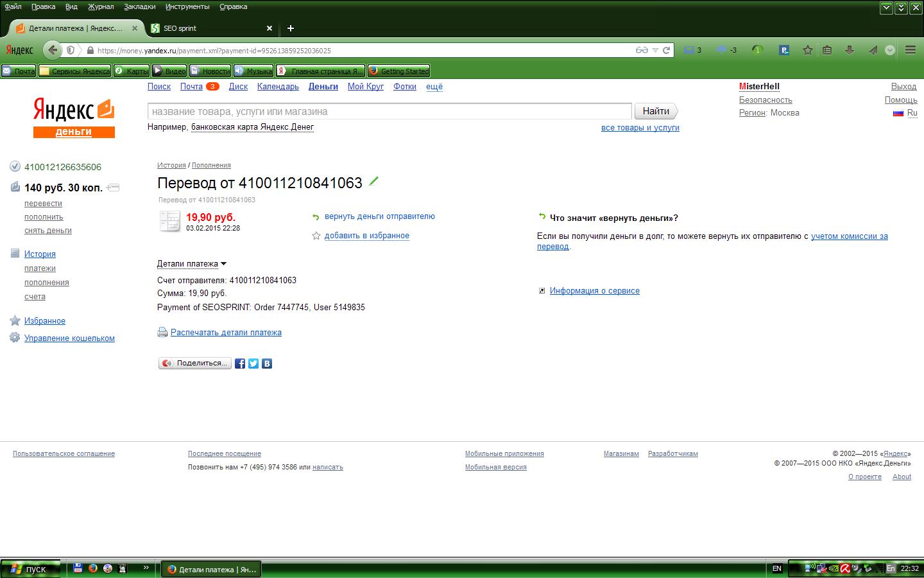
Task: Open the Файл menu
Action: (13, 6)
